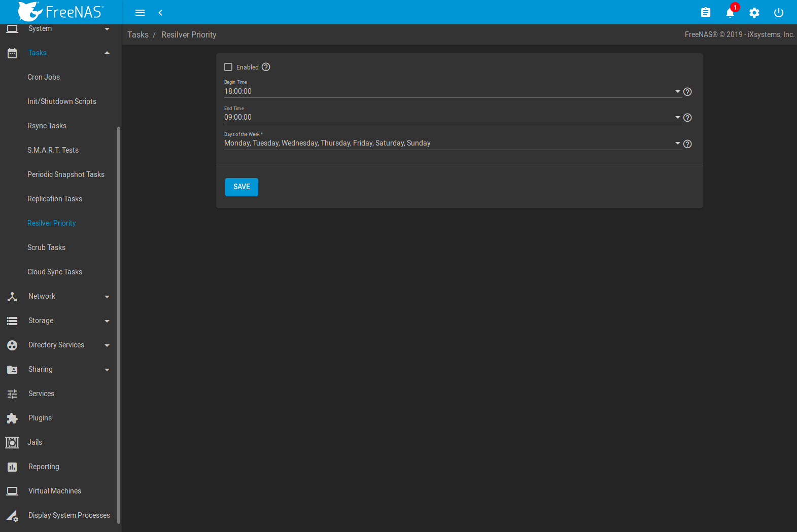Click the Sharing folder icon
This screenshot has width=797, height=532.
[x=12, y=370]
